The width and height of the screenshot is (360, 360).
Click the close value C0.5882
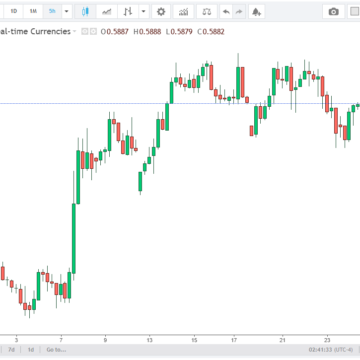coord(211,32)
